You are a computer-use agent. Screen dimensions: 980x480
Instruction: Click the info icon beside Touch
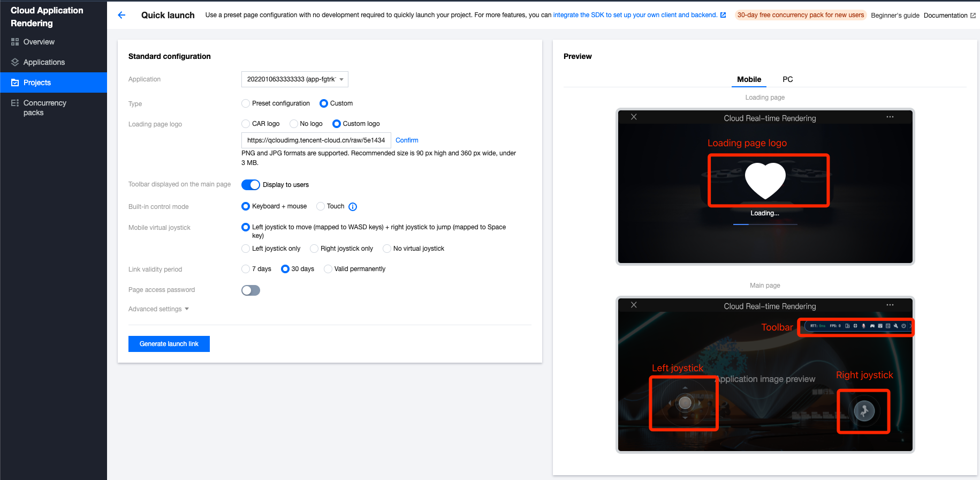pos(353,207)
